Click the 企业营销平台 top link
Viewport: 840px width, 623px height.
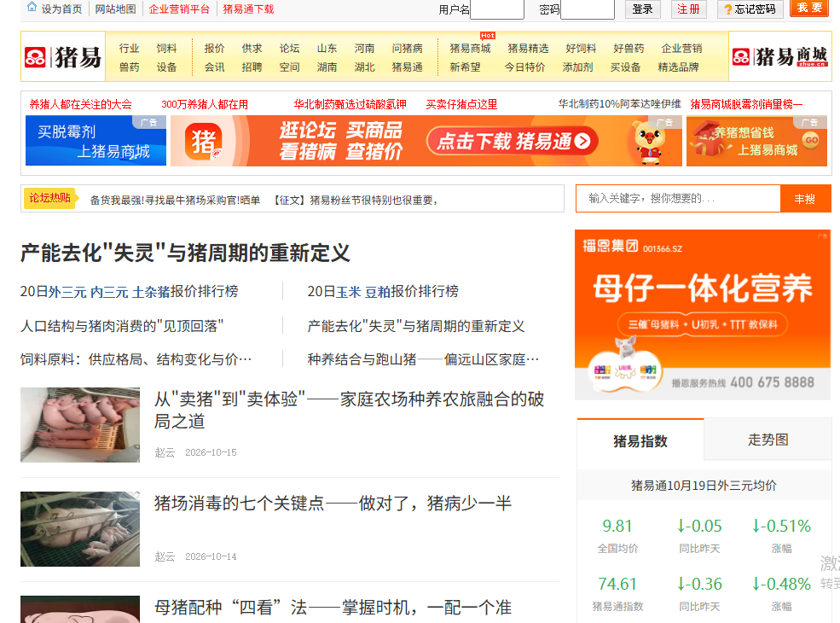coord(179,9)
